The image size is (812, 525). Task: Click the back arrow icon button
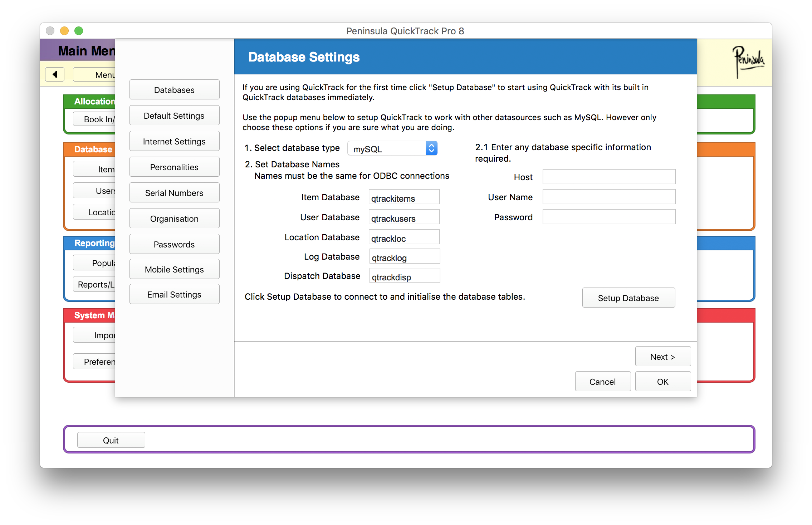tap(55, 74)
